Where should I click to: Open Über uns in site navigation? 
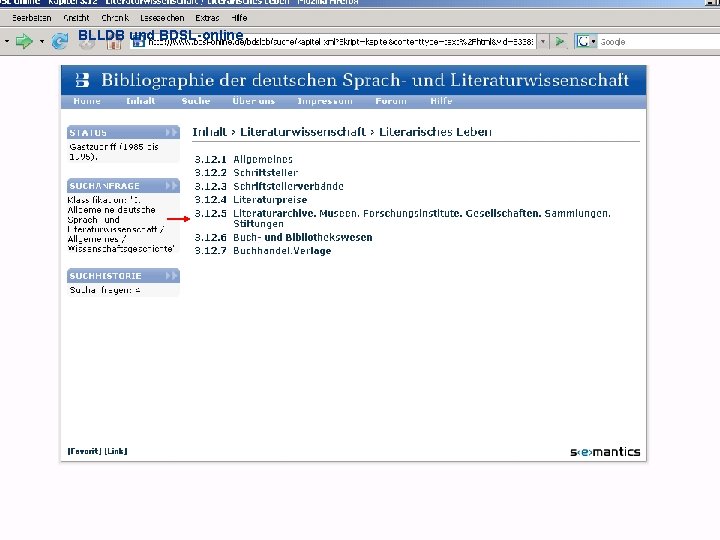[253, 101]
